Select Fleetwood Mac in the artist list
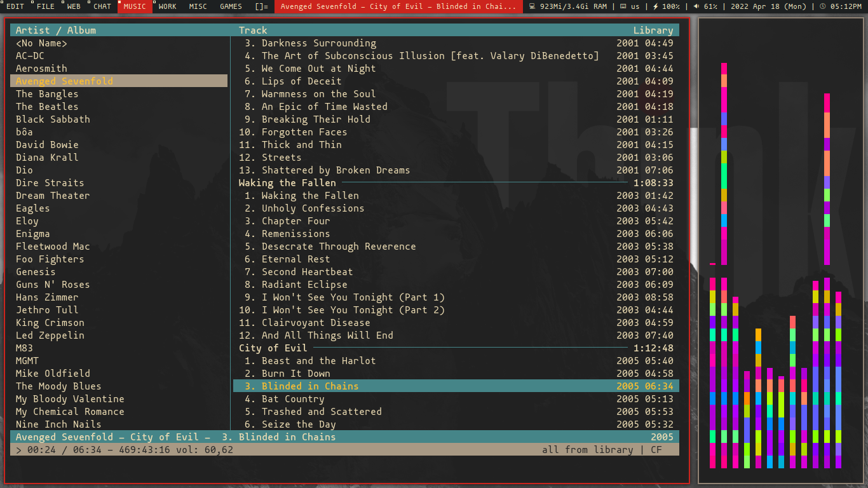Image resolution: width=868 pixels, height=488 pixels. pos(119,247)
